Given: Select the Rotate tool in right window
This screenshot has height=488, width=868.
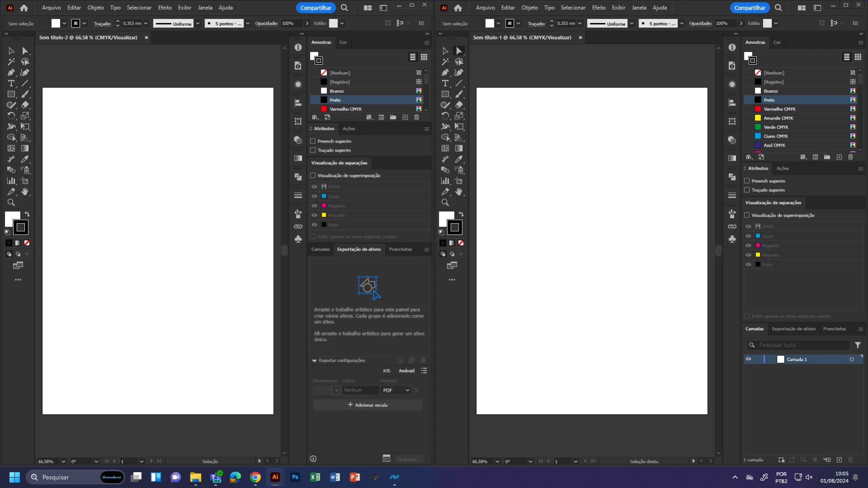Looking at the screenshot, I should coord(445,116).
